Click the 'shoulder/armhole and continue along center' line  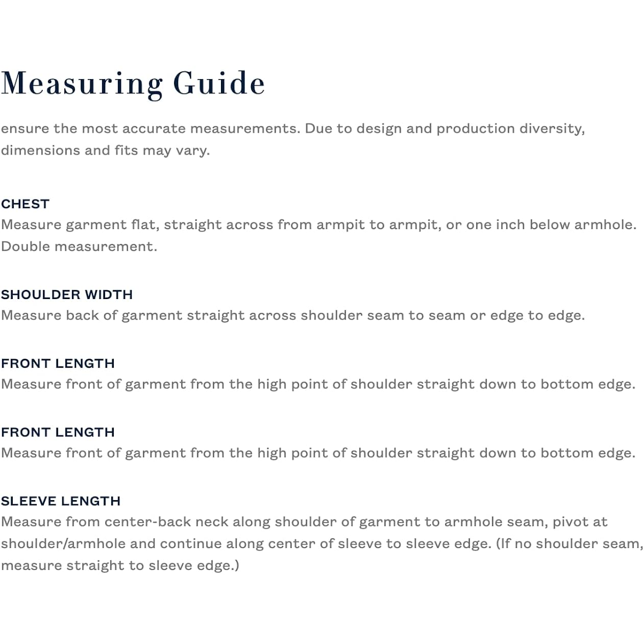point(245,543)
